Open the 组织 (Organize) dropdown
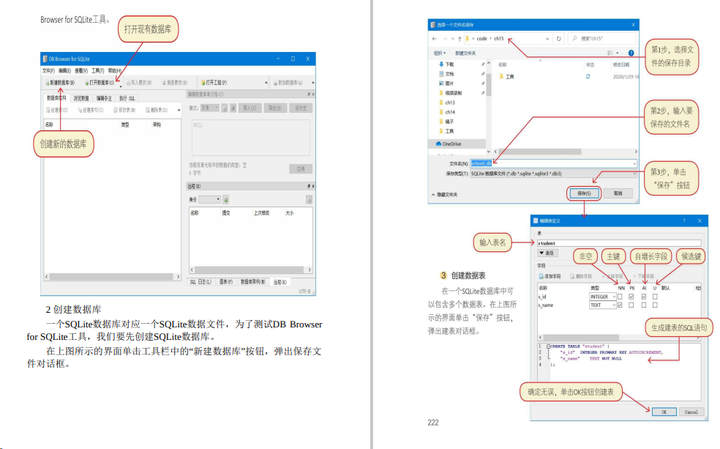Screen dimensions: 720x449 coord(440,53)
